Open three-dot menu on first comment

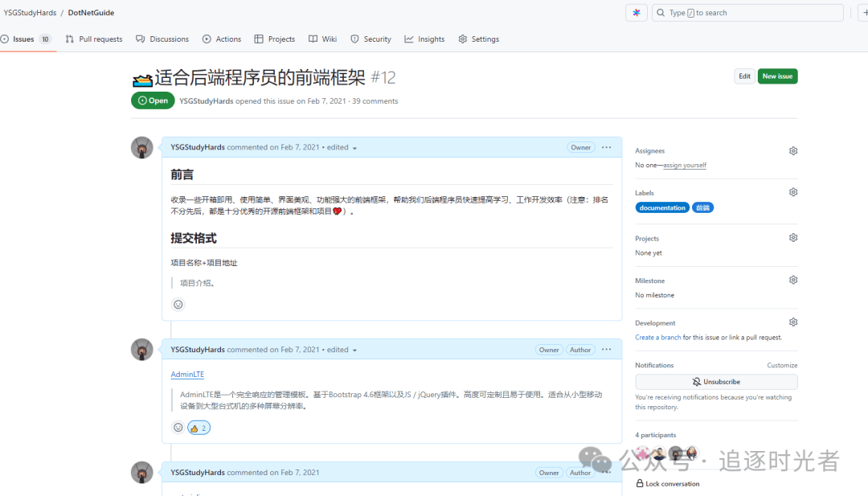606,148
